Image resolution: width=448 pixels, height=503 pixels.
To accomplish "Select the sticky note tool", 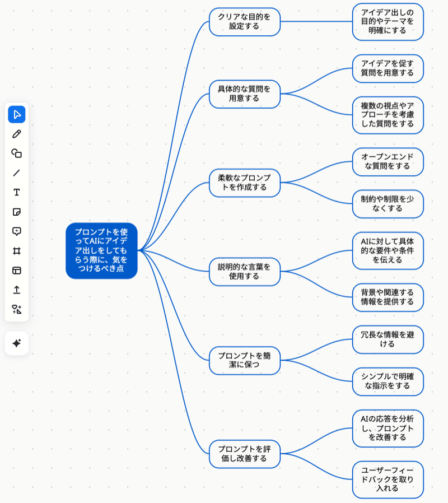I will (17, 212).
